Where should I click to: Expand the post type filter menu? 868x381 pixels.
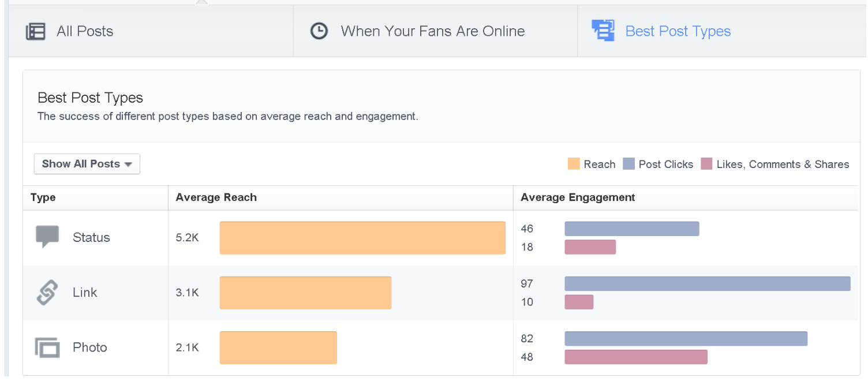coord(87,164)
